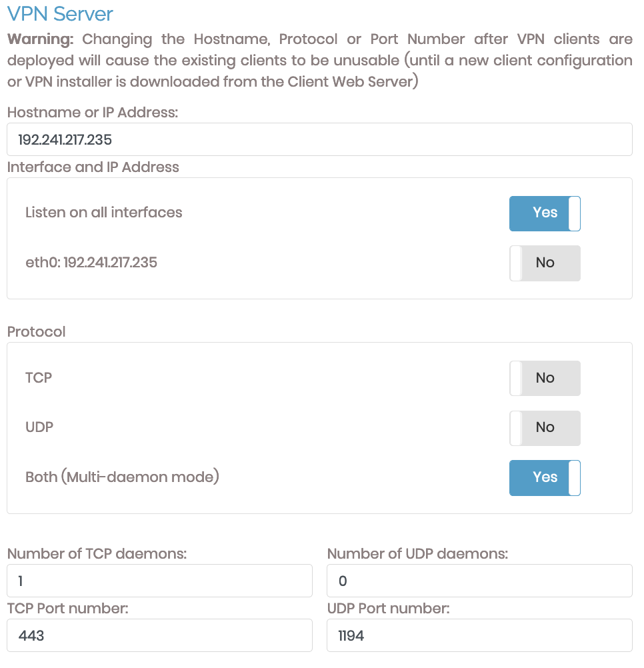The width and height of the screenshot is (644, 668).
Task: Click the 'Yes' switch next to Listen on all interfaces
Action: click(545, 213)
